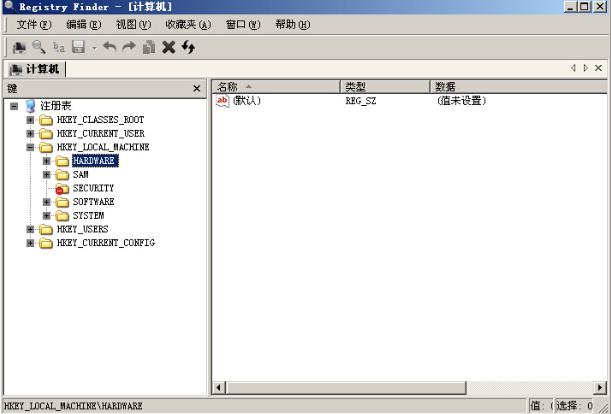Click the connect computer toolbar icon

tap(19, 47)
